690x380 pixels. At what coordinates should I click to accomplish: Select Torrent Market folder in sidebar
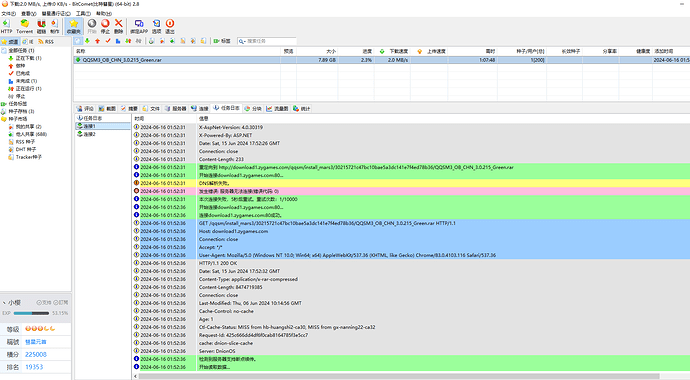[x=14, y=119]
